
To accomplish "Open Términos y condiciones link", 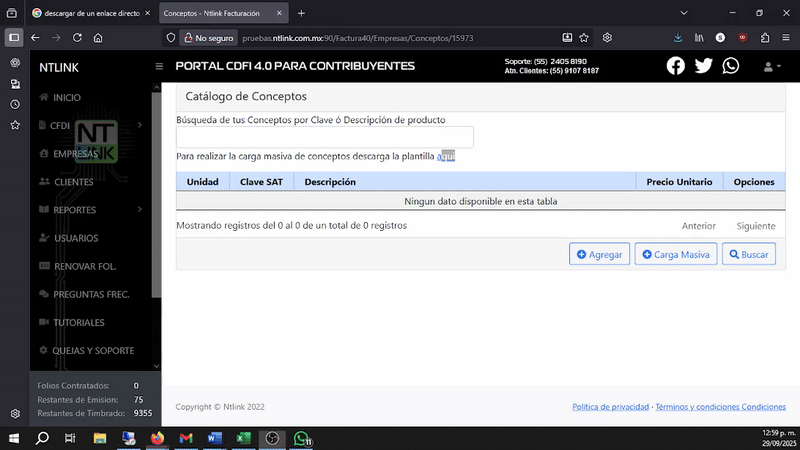I will click(x=720, y=407).
